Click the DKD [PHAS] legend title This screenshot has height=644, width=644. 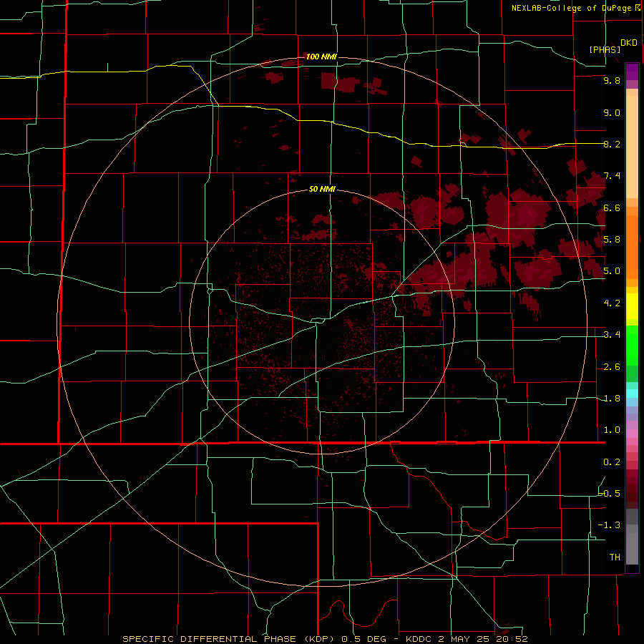point(613,46)
